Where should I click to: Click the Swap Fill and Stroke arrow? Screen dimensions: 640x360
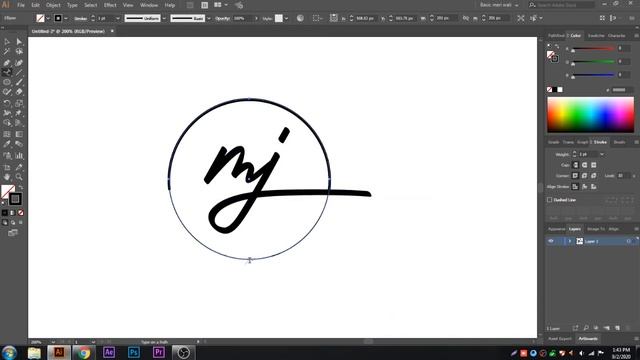pyautogui.click(x=20, y=188)
